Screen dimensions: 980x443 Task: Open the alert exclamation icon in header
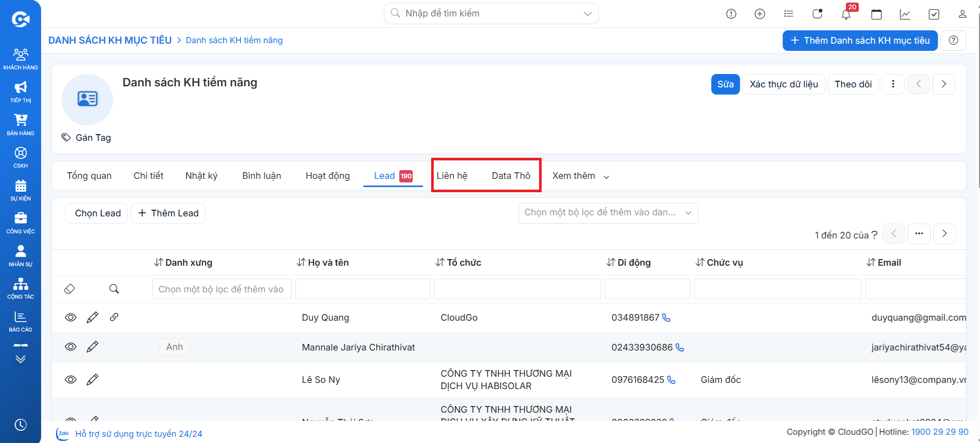coord(731,14)
